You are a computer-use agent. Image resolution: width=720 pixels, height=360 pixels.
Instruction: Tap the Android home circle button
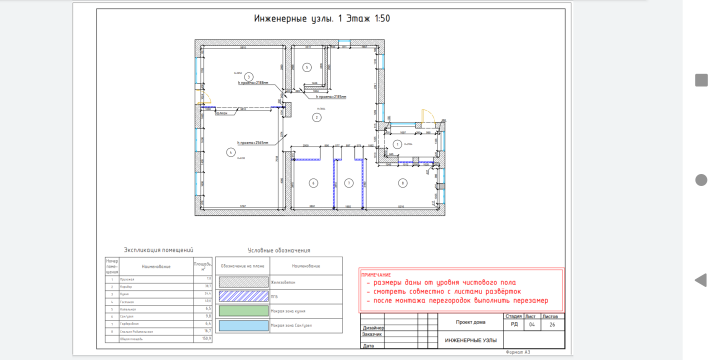(701, 180)
